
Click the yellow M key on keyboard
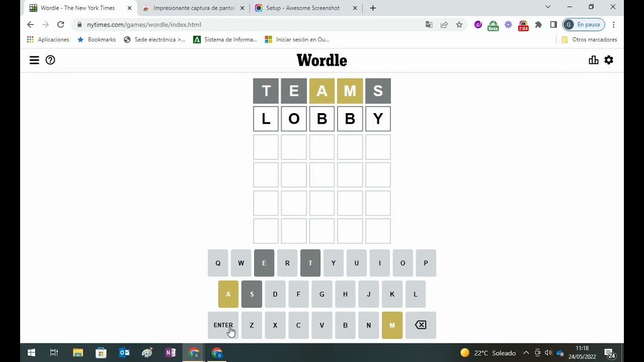tap(392, 325)
